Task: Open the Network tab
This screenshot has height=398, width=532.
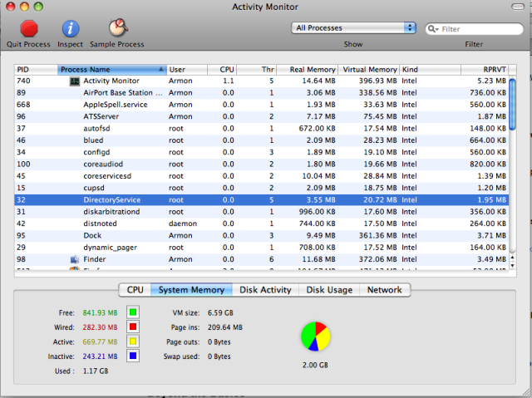Action: 385,290
